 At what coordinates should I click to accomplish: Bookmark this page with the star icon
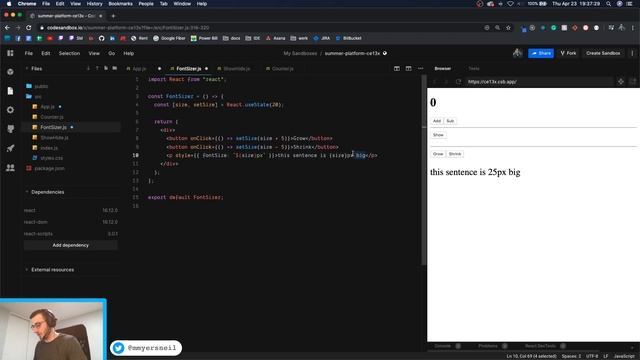click(508, 28)
